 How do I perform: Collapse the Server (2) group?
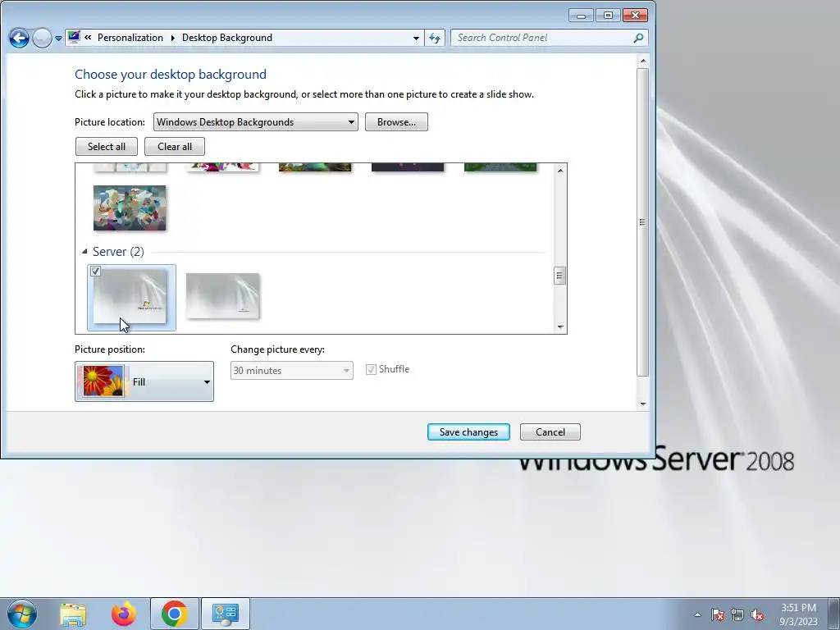click(x=84, y=251)
